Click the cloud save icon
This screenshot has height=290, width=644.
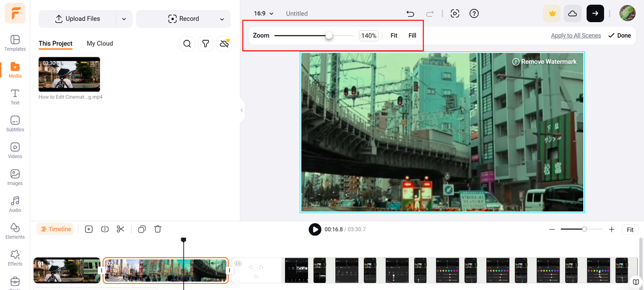(x=573, y=14)
